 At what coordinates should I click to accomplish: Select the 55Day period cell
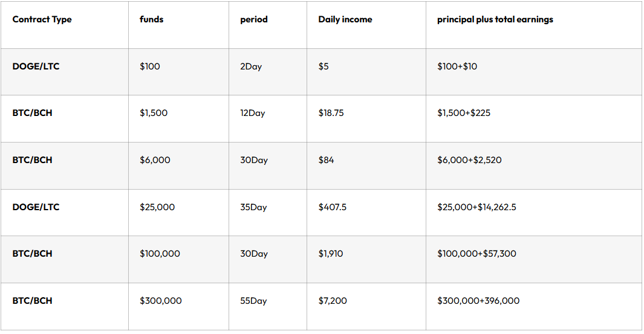[253, 301]
